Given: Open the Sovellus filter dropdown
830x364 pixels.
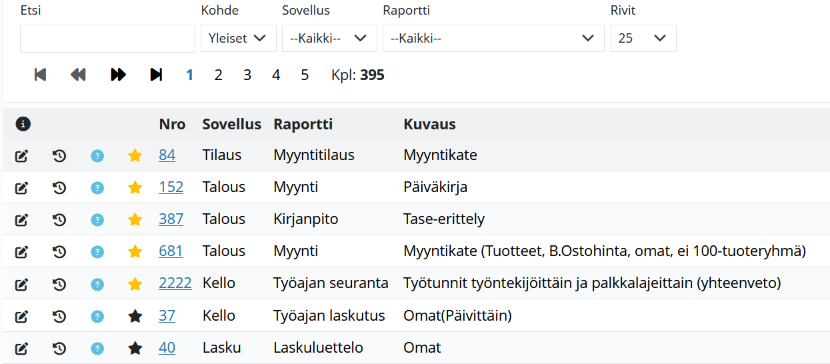Looking at the screenshot, I should 329,38.
